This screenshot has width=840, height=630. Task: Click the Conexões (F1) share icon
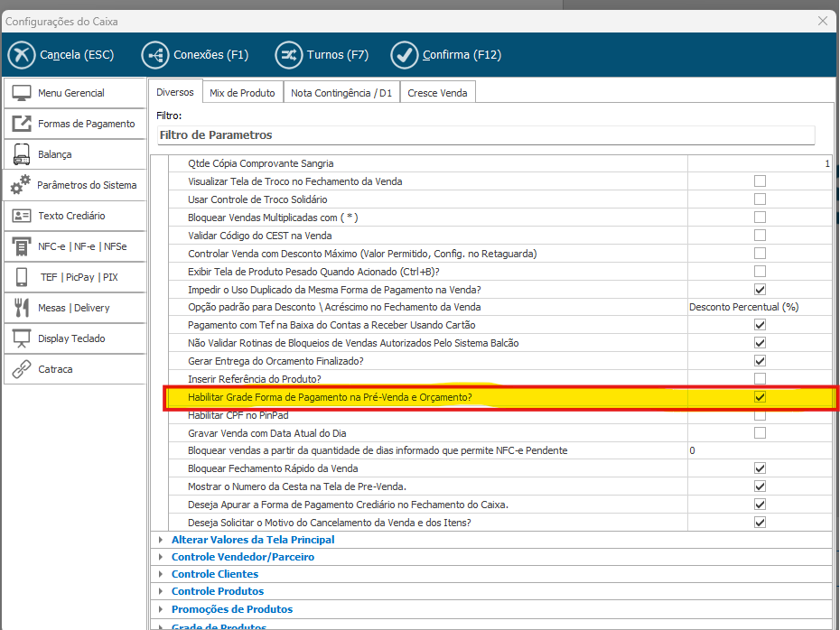tap(155, 55)
